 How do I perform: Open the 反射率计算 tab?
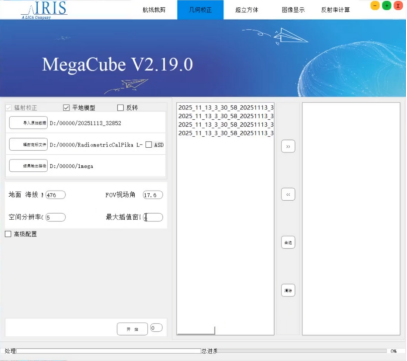tap(335, 10)
